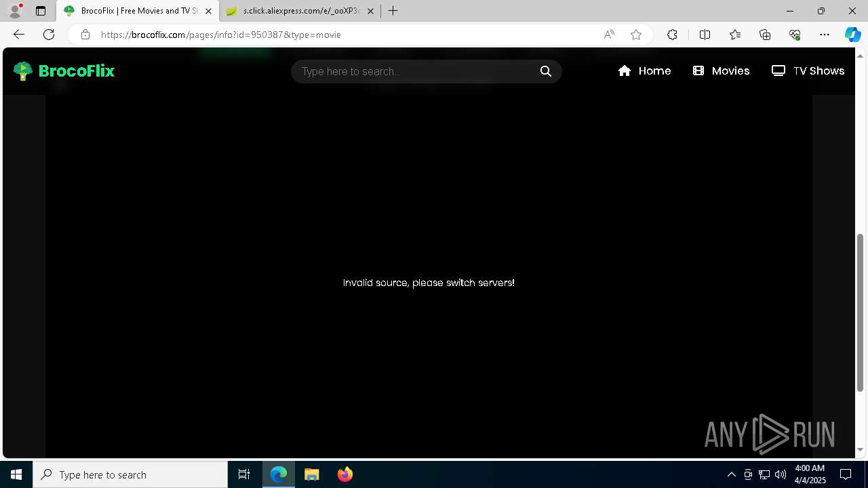Screen dimensions: 868x488
Task: Open the Windows Start menu
Action: coord(16,474)
